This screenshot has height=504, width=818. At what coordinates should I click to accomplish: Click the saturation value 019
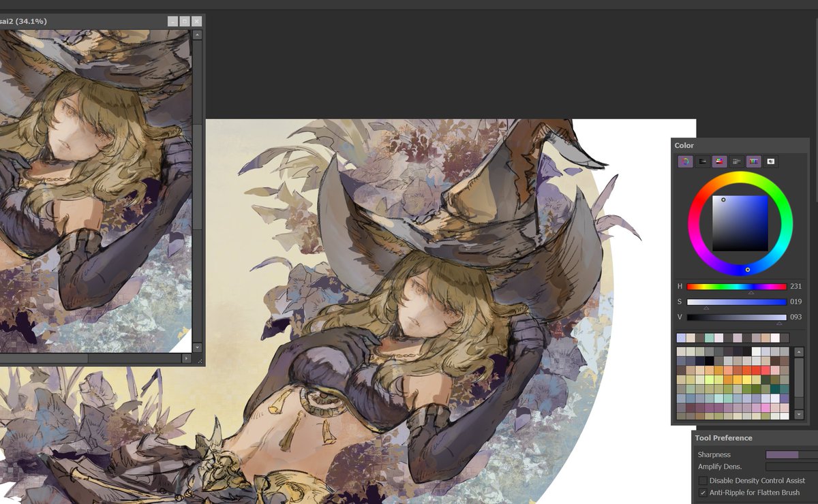796,302
